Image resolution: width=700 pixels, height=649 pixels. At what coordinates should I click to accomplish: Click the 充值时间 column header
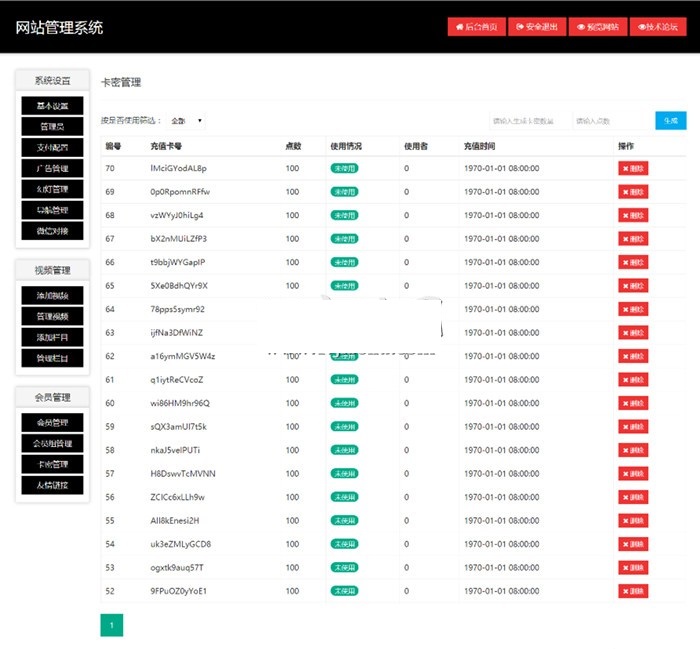(479, 146)
